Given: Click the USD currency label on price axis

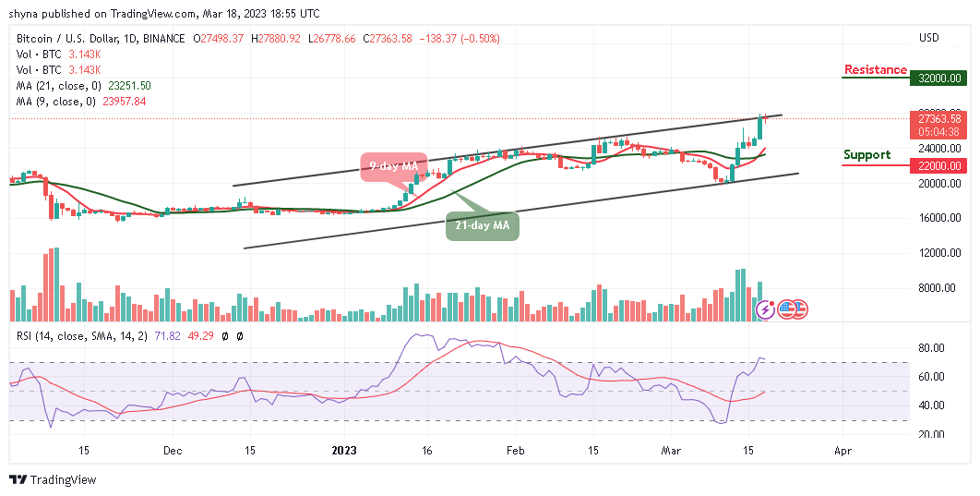Looking at the screenshot, I should pos(928,38).
